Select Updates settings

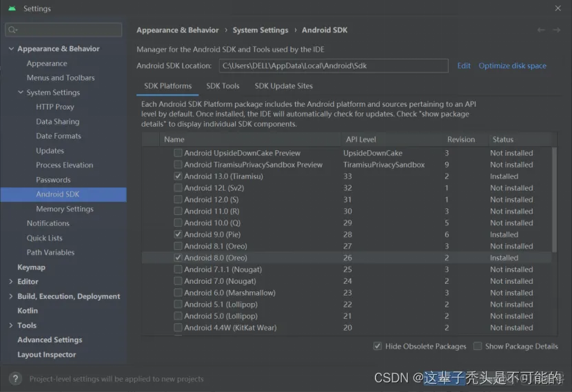[x=50, y=151]
